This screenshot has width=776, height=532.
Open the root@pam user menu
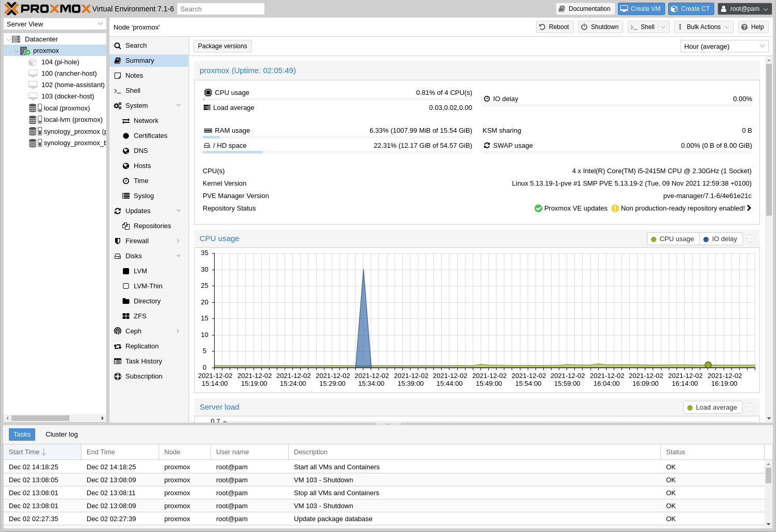click(744, 8)
